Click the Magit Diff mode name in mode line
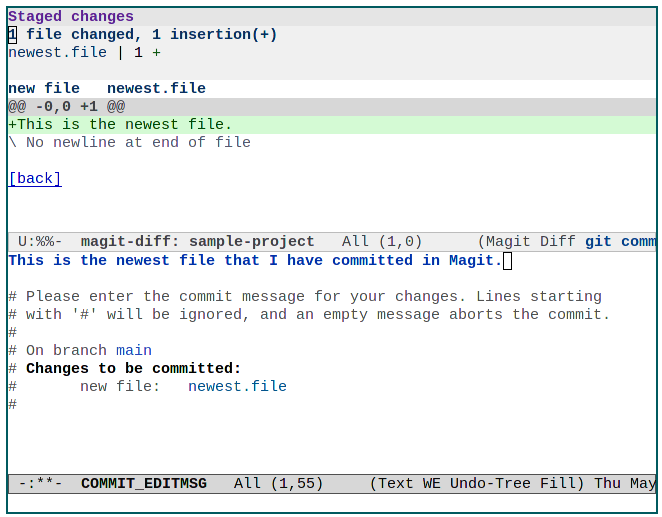This screenshot has height=517, width=662. [530, 242]
